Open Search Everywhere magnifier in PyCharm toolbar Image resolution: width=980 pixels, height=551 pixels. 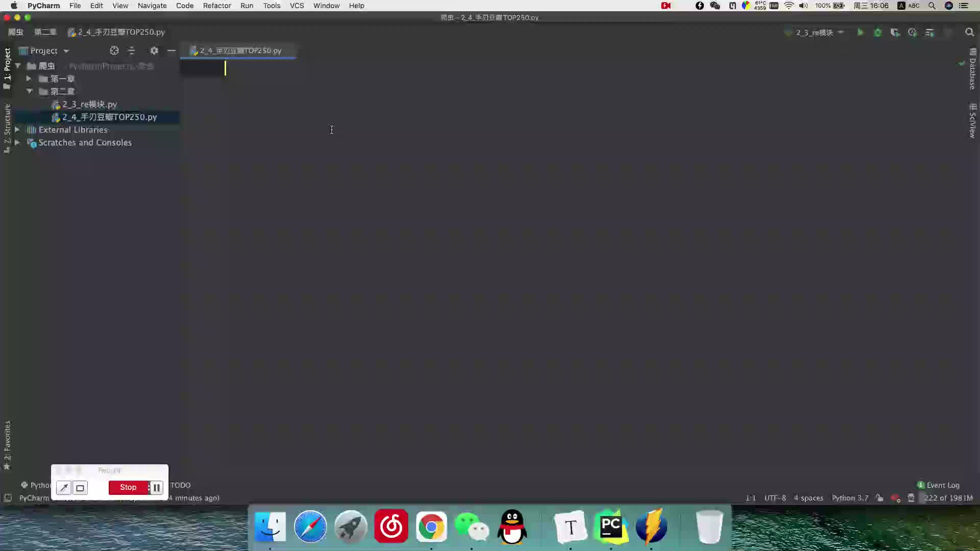tap(969, 32)
